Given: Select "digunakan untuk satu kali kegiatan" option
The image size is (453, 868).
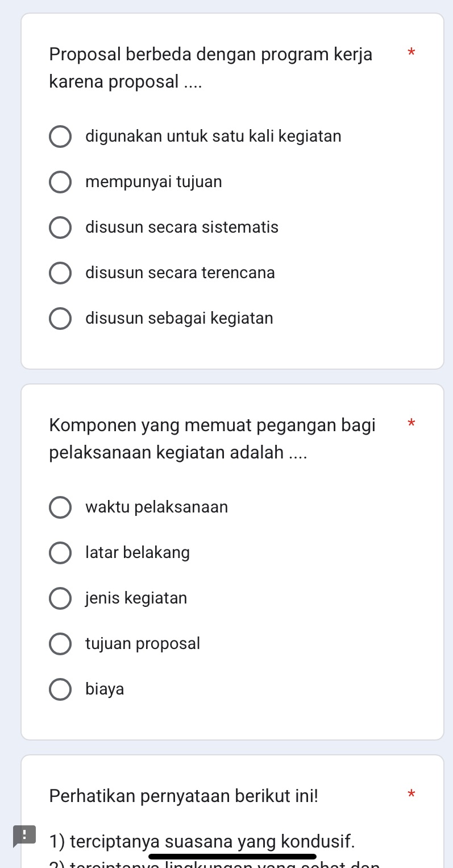Looking at the screenshot, I should [60, 137].
